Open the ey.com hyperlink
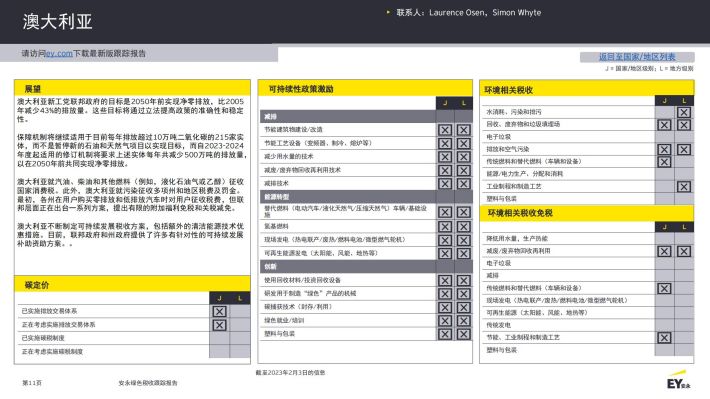Screen dimensions: 710x399 point(59,53)
